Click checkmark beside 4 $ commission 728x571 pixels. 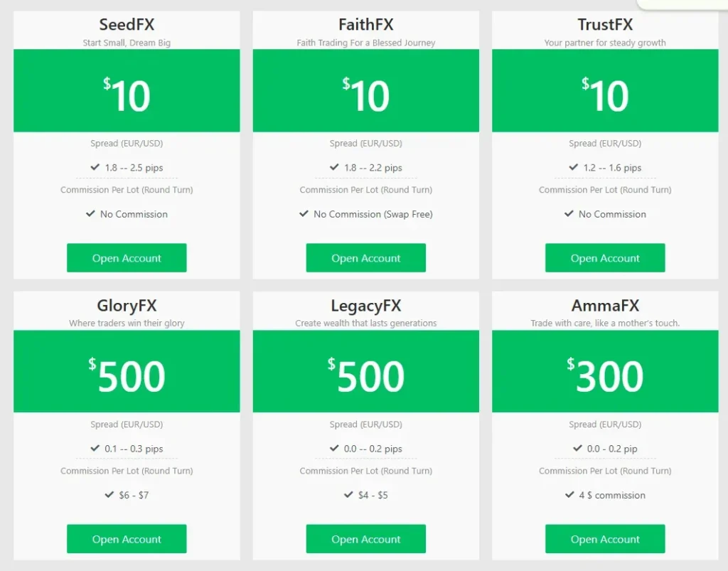coord(570,494)
